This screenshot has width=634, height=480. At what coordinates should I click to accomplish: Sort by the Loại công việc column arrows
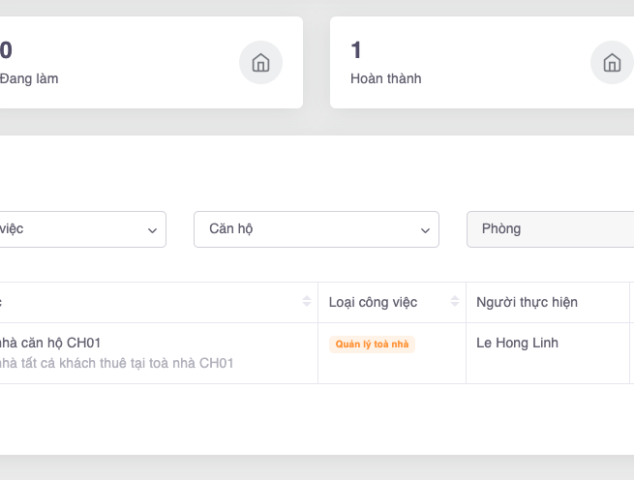pyautogui.click(x=455, y=302)
